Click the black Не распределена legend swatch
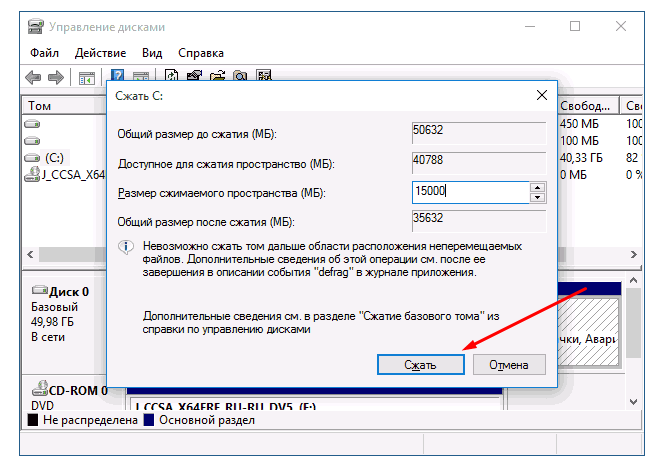656x465 pixels. click(33, 420)
